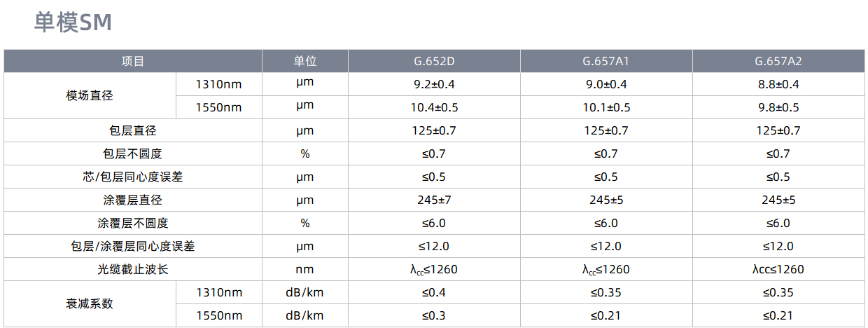This screenshot has width=868, height=328.
Task: Click the 9.2±0.4 cell under G.652D
Action: [x=434, y=84]
